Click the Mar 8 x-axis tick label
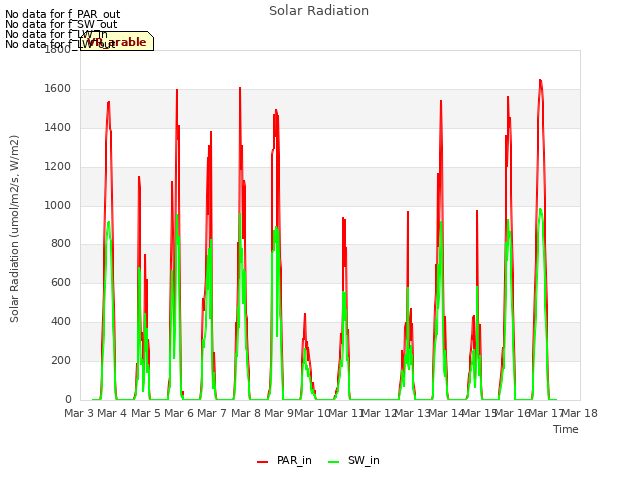This screenshot has height=480, width=640. click(246, 413)
